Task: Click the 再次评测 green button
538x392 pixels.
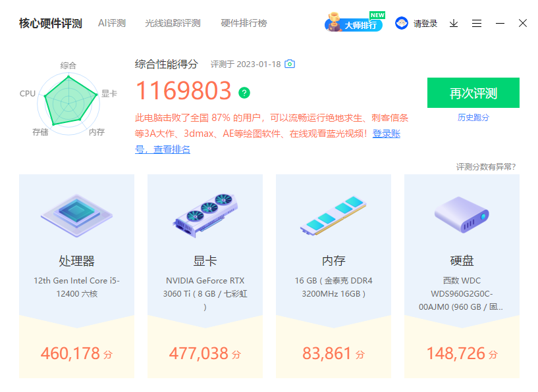Action: (473, 93)
